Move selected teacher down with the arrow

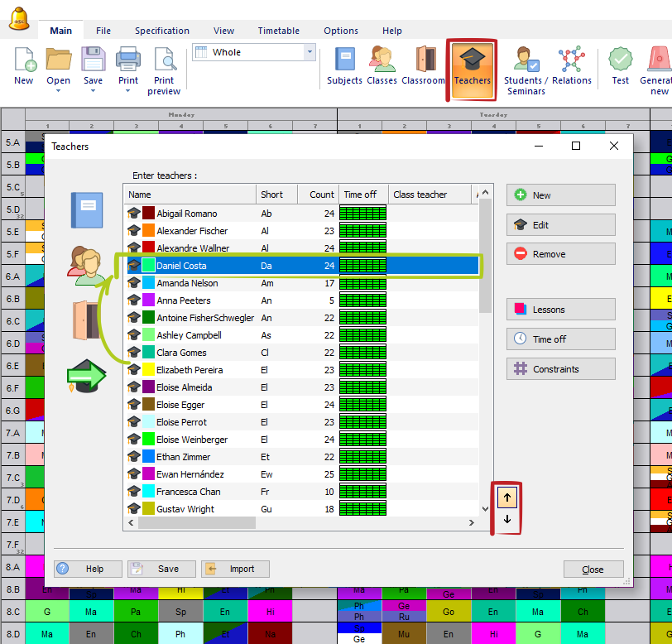tap(506, 520)
